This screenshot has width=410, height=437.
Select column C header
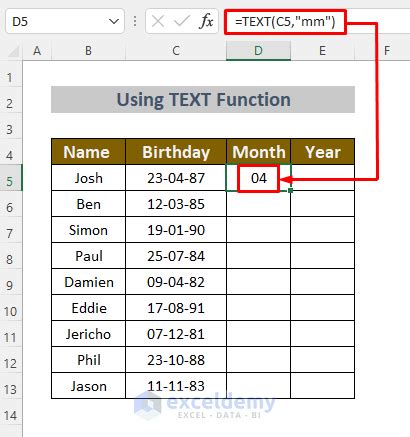click(x=176, y=51)
